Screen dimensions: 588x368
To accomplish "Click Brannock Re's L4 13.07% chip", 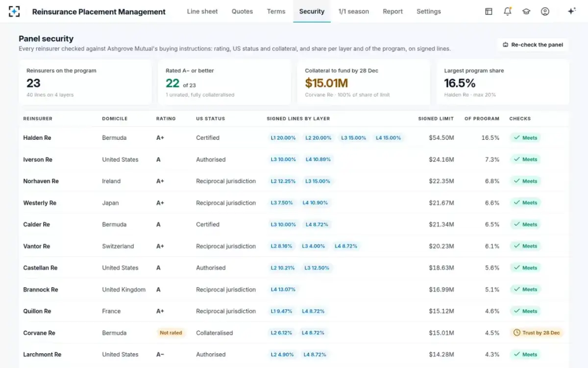I will [x=283, y=289].
